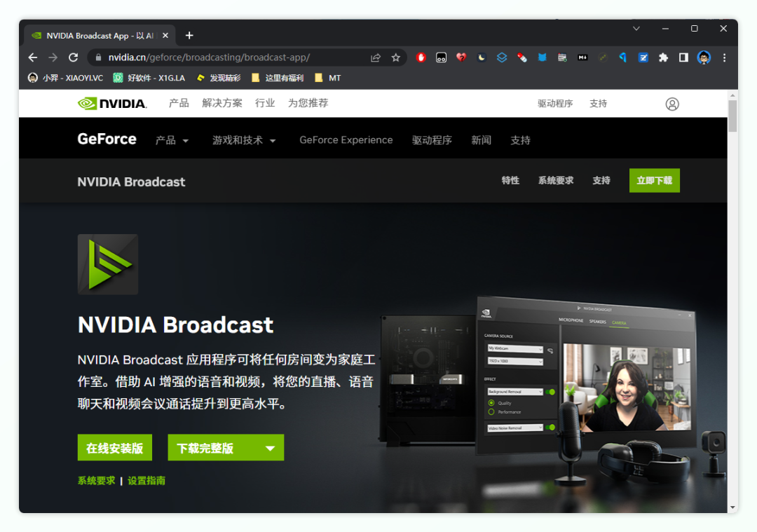Click the NVIDIA Broadcast app logo image
The image size is (757, 532).
pyautogui.click(x=108, y=264)
